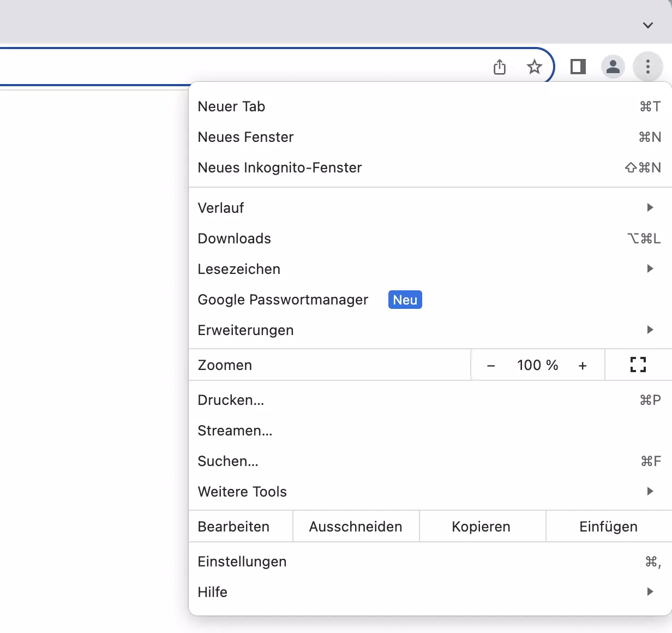Open the side panel icon
Viewport: 672px width, 633px height.
click(578, 67)
